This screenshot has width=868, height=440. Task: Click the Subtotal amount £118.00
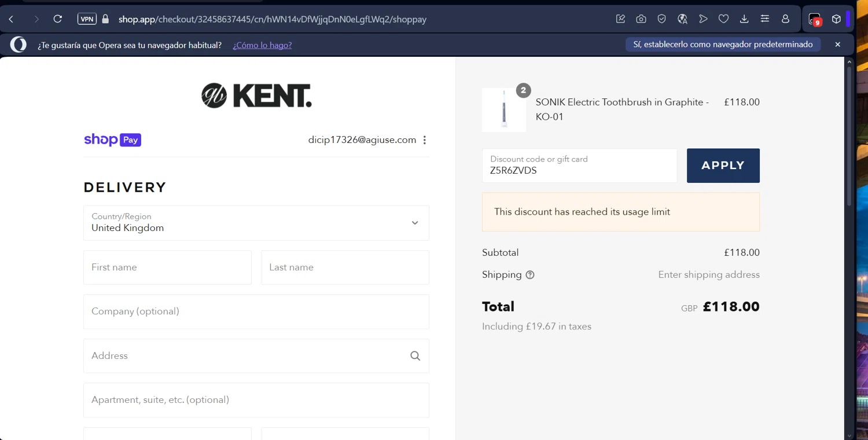[742, 252]
